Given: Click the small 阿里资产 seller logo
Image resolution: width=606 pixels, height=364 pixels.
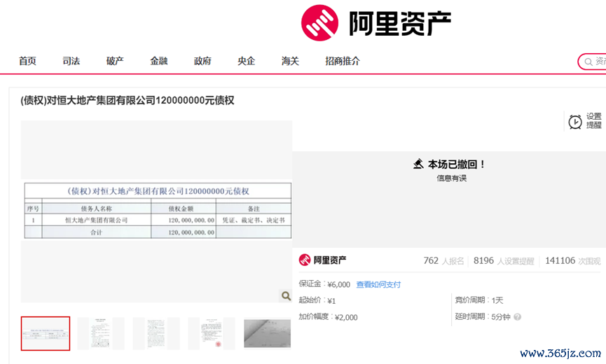Looking at the screenshot, I should tap(305, 260).
